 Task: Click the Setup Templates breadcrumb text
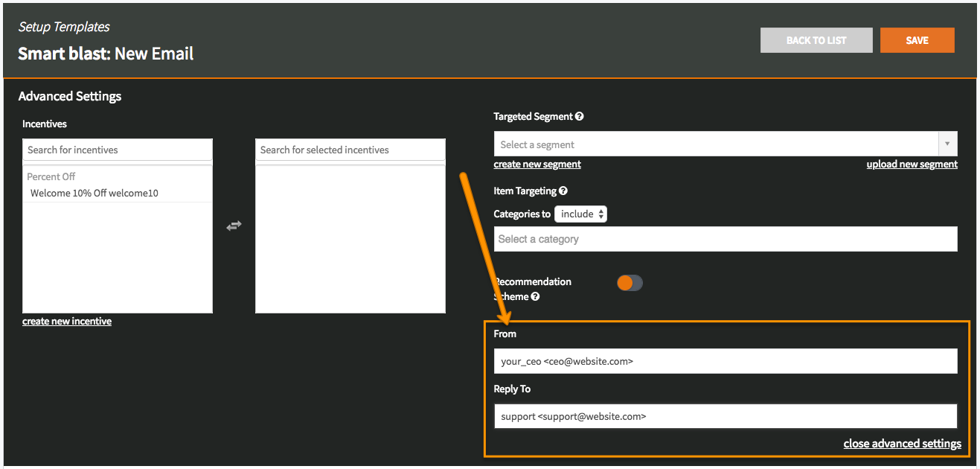(x=64, y=27)
